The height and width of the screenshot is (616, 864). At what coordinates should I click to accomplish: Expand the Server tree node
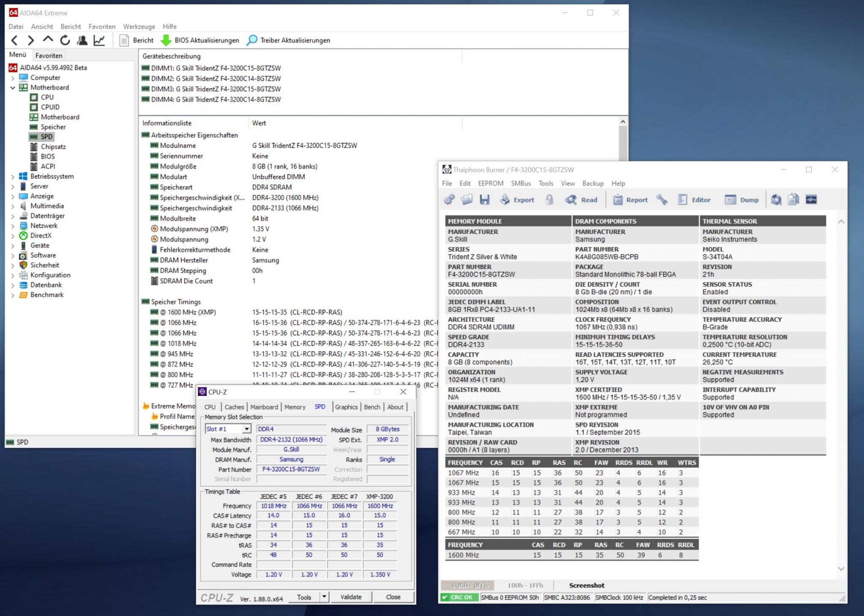(x=13, y=186)
